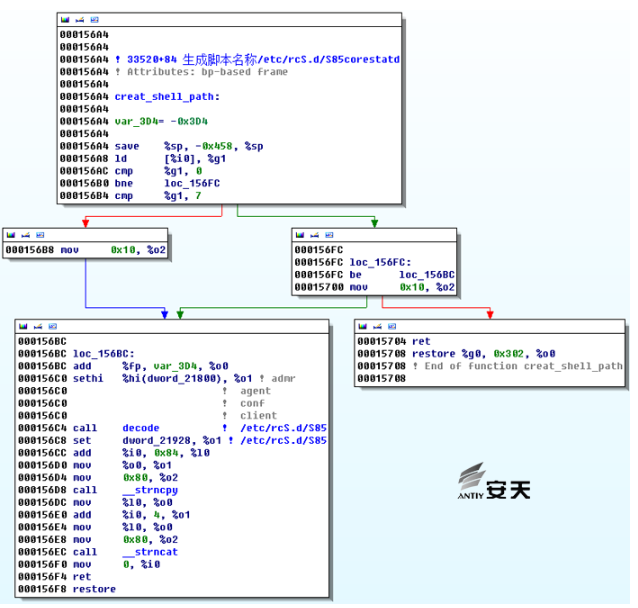The width and height of the screenshot is (638, 608).
Task: Click the color icon on the loc_156BC node
Action: click(x=23, y=326)
